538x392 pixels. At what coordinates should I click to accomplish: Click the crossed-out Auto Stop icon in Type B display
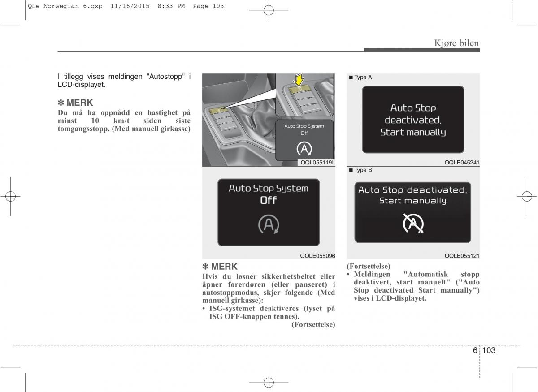[413, 224]
